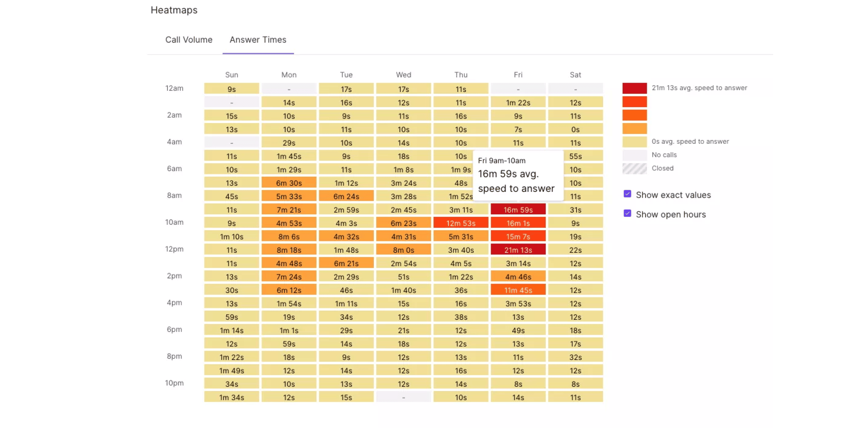
Task: Uncheck Show exact values checkbox
Action: pos(627,194)
